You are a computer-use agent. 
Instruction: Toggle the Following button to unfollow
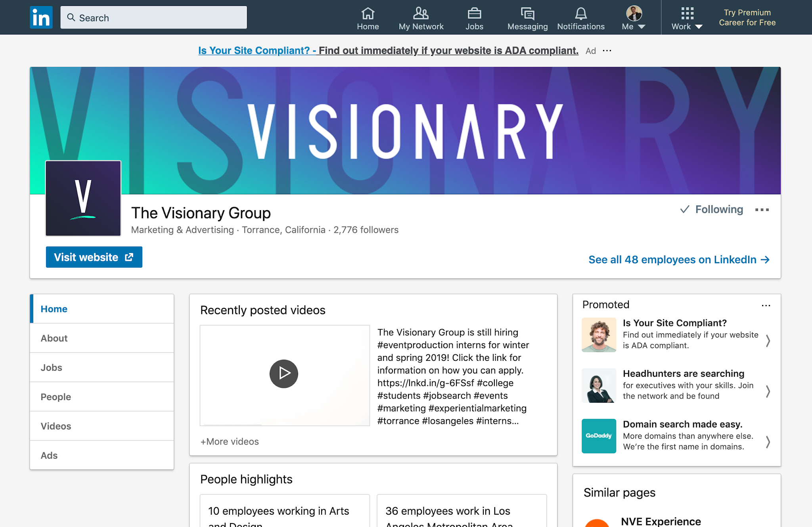point(712,209)
